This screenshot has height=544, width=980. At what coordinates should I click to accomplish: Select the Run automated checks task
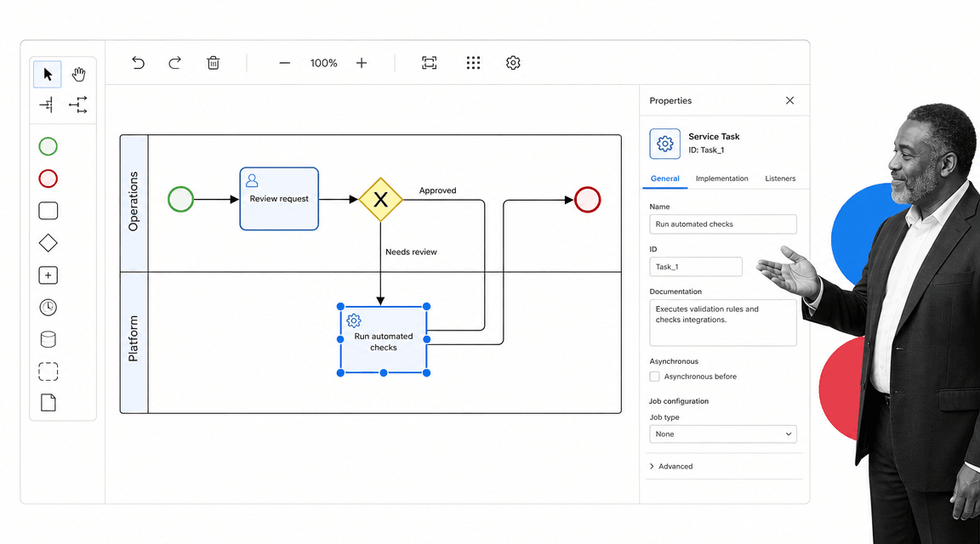tap(384, 340)
